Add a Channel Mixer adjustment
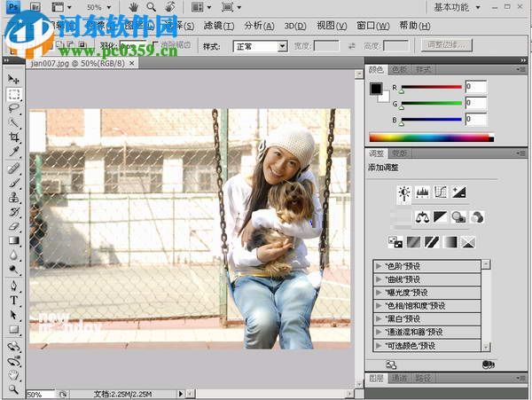 point(477,217)
